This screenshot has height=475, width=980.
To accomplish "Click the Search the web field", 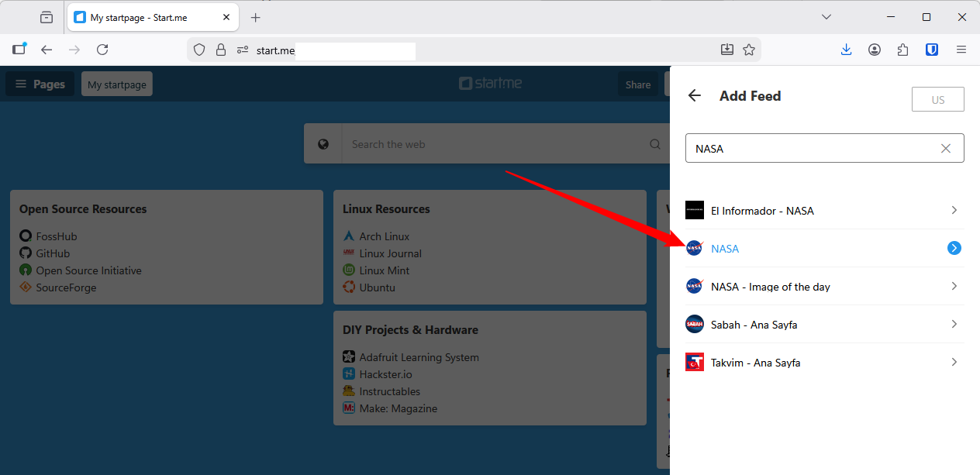I will (x=496, y=143).
